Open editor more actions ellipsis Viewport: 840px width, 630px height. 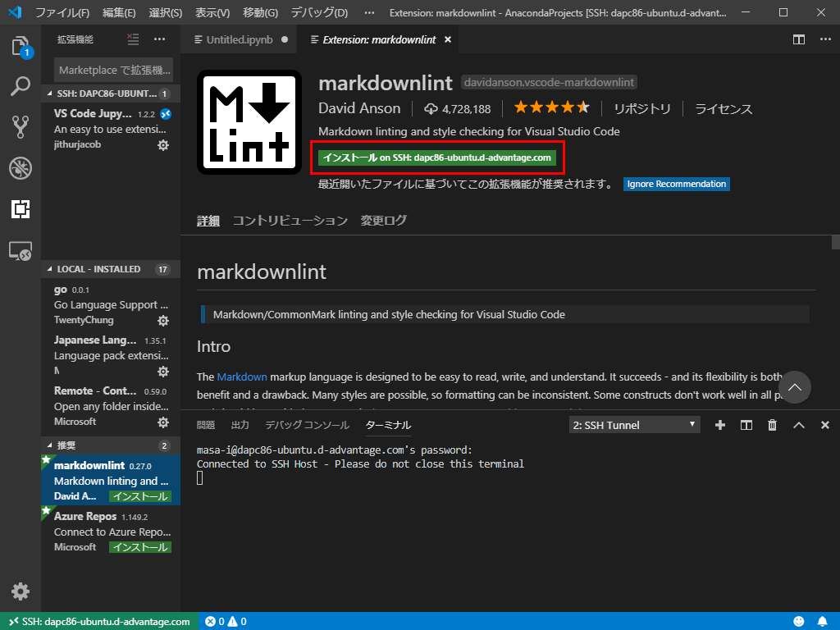825,39
